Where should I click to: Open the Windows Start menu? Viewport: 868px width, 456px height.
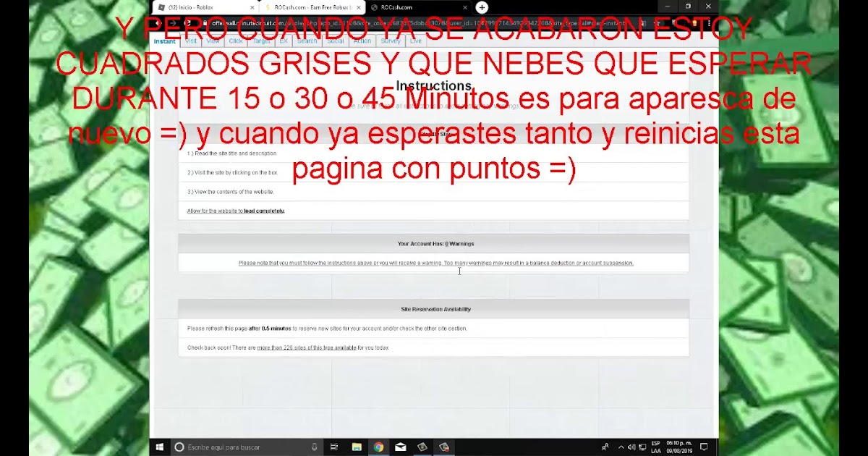click(160, 447)
